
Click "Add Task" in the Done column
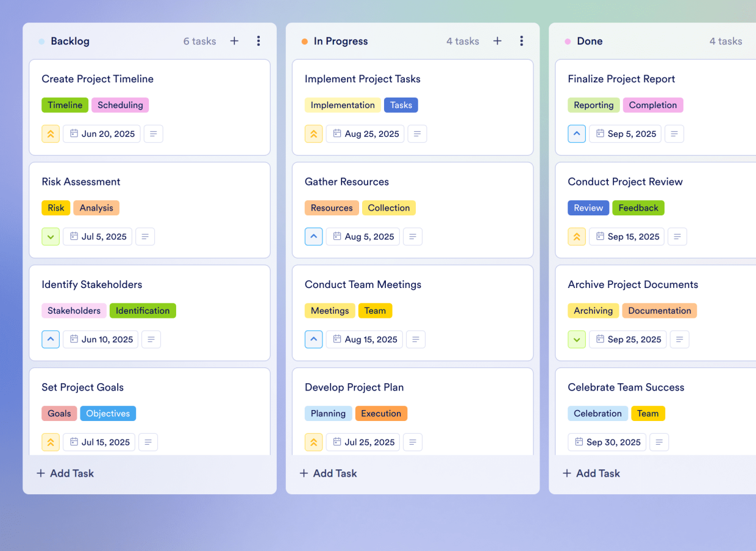[591, 473]
